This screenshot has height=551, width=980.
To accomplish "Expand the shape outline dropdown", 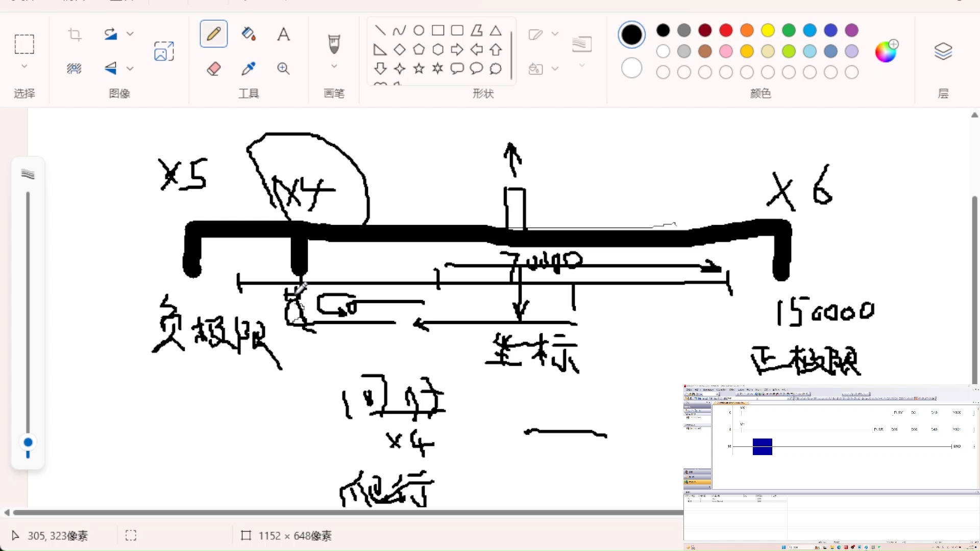I will coord(555,34).
